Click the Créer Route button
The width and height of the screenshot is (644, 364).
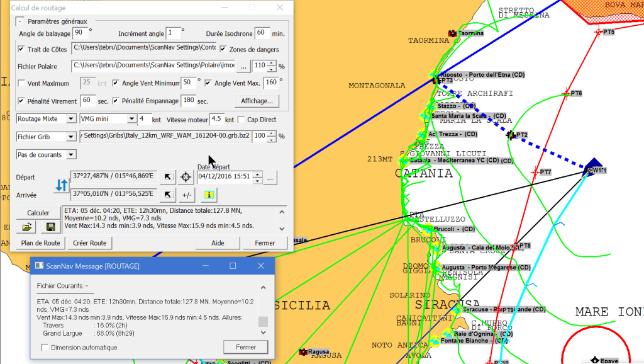89,243
